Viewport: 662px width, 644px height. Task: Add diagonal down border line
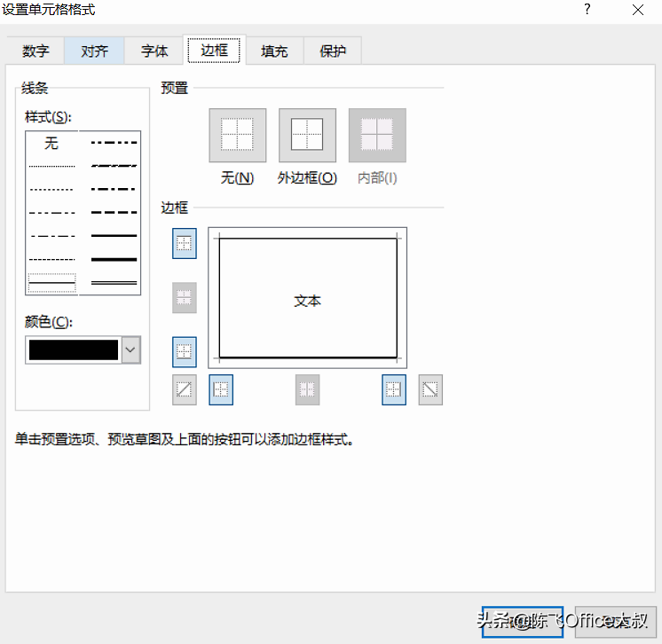[430, 389]
